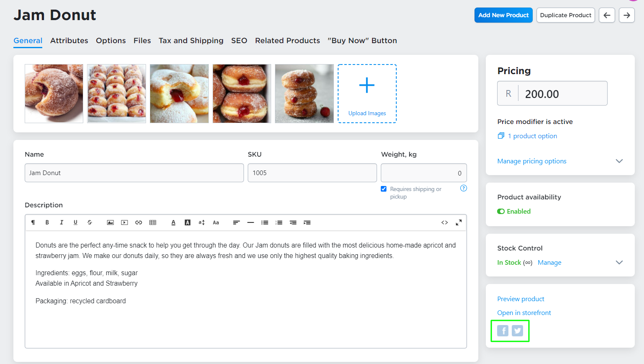
Task: Uncheck Requires shipping or pickup
Action: tap(384, 189)
